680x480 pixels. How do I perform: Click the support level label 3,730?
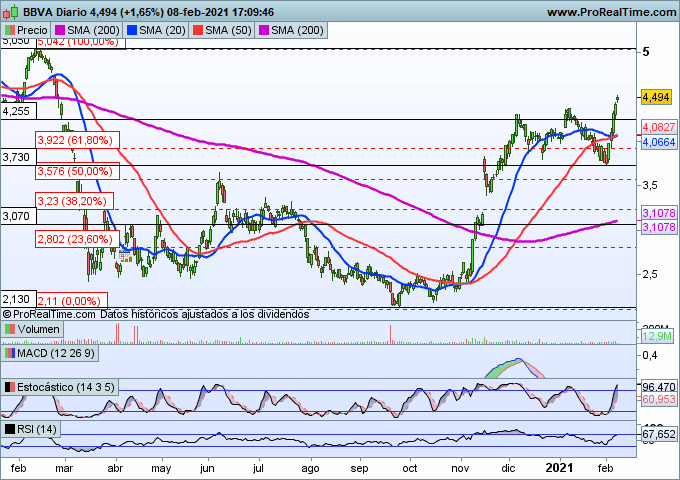click(19, 157)
